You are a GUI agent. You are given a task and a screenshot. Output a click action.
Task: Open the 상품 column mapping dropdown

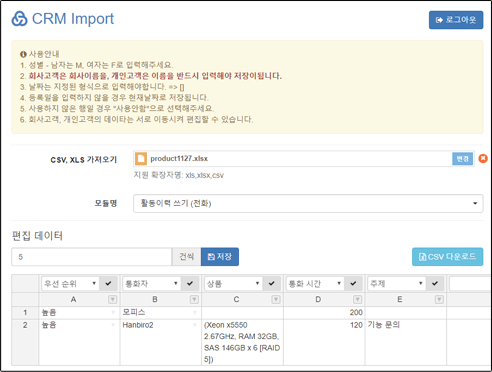pos(233,284)
